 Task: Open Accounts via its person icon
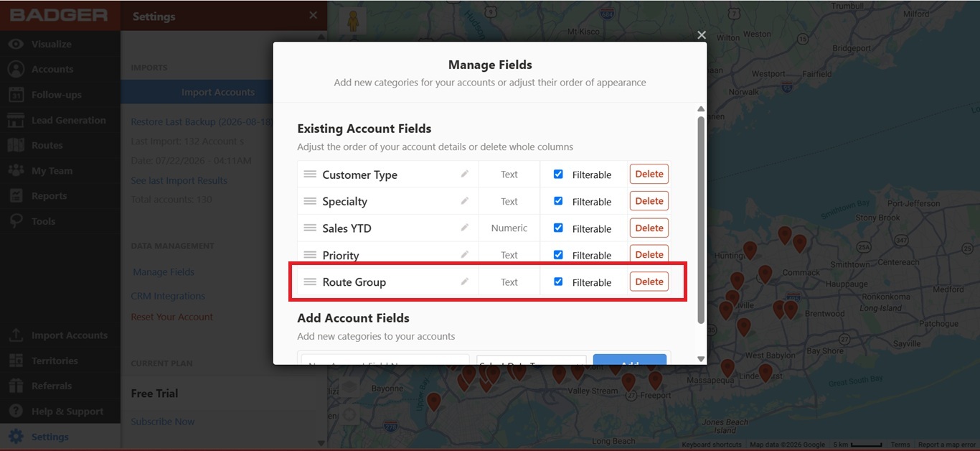16,69
